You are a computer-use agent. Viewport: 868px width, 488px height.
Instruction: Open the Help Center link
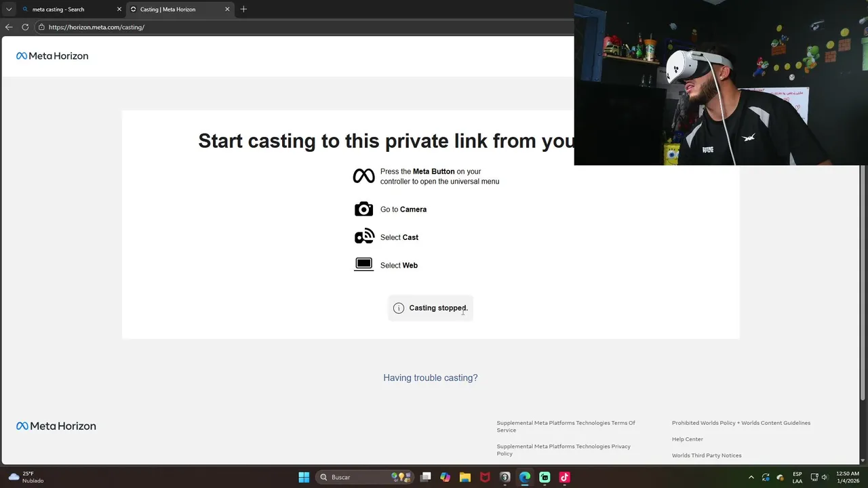tap(688, 439)
